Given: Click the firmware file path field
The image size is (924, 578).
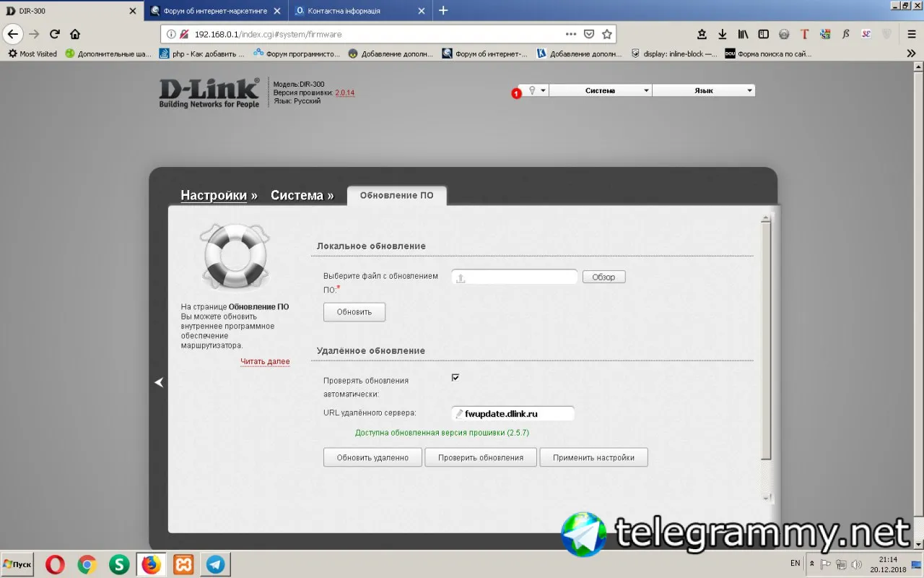Looking at the screenshot, I should (515, 277).
